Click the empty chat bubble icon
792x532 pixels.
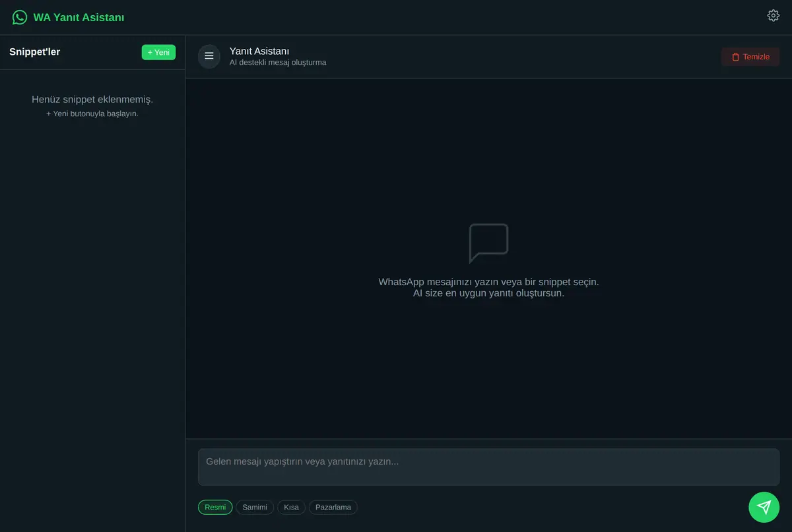488,243
